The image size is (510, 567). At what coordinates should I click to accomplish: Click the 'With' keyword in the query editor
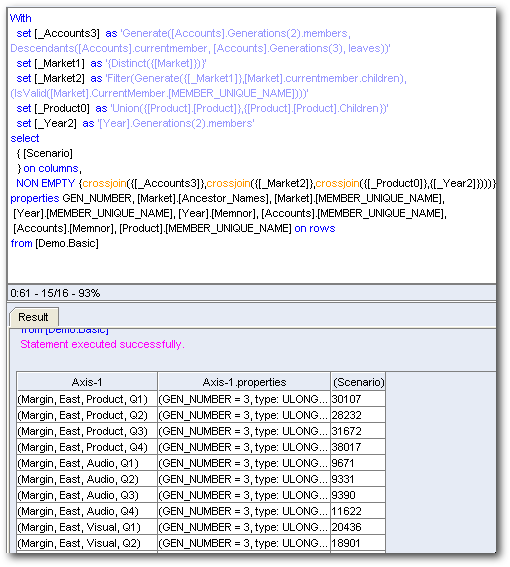(21, 18)
